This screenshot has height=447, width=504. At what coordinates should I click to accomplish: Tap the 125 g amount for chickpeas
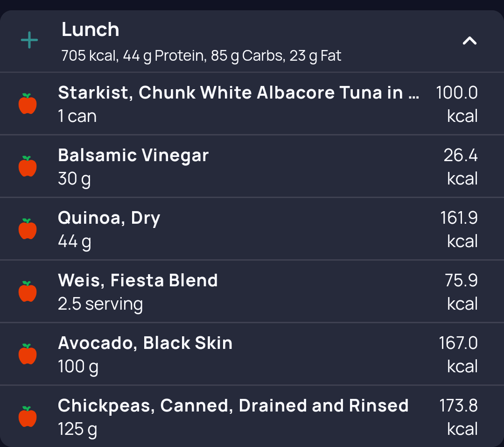[x=77, y=429]
